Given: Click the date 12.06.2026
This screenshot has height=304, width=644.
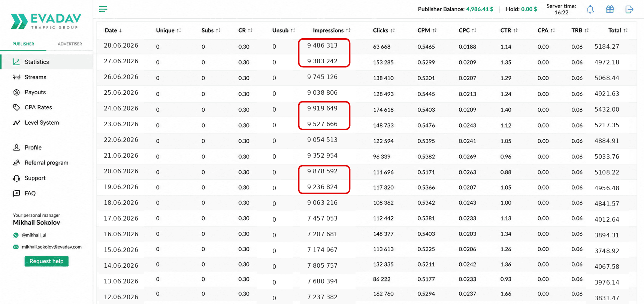Looking at the screenshot, I should pyautogui.click(x=121, y=297).
